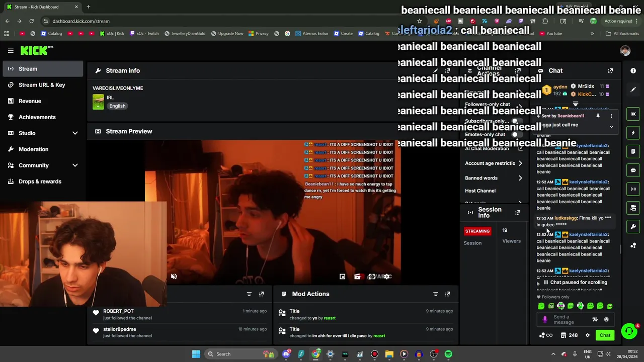The width and height of the screenshot is (644, 362).
Task: Open the channel points shop showing 248
Action: pyautogui.click(x=569, y=335)
